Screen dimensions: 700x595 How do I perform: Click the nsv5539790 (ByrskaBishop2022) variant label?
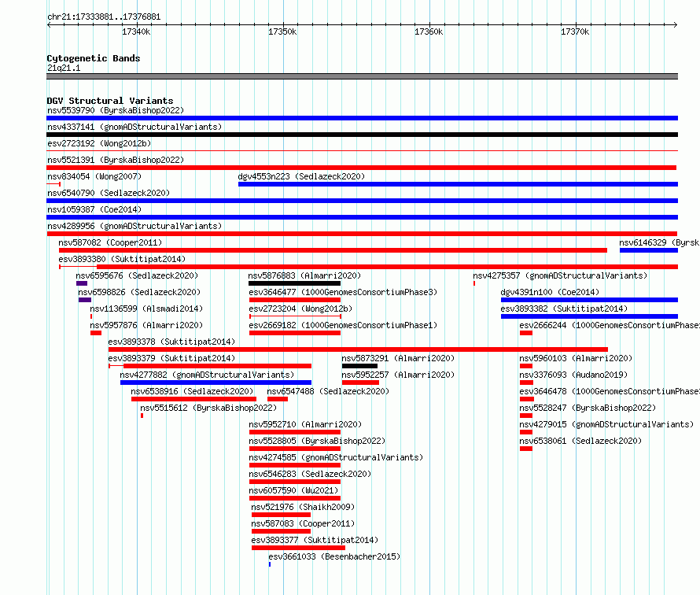(x=116, y=110)
